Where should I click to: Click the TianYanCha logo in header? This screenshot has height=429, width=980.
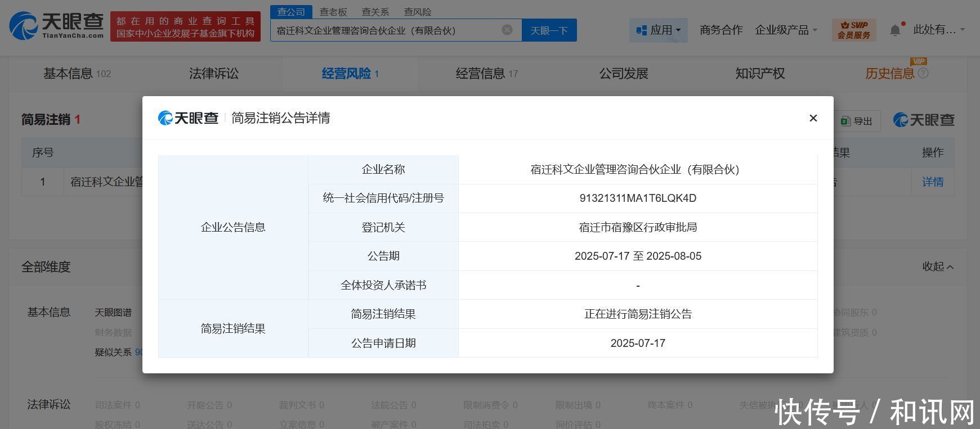click(x=57, y=26)
